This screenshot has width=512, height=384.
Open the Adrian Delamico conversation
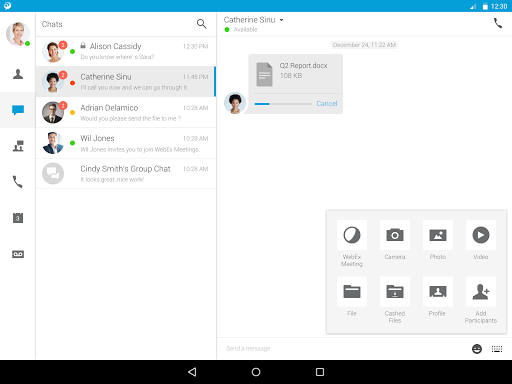coord(126,112)
